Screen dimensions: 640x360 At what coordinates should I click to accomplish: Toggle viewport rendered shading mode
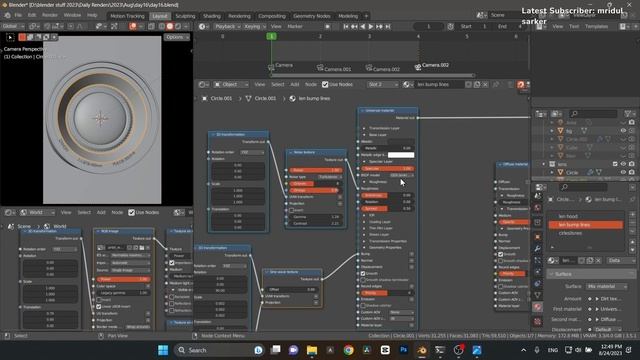coord(178,27)
